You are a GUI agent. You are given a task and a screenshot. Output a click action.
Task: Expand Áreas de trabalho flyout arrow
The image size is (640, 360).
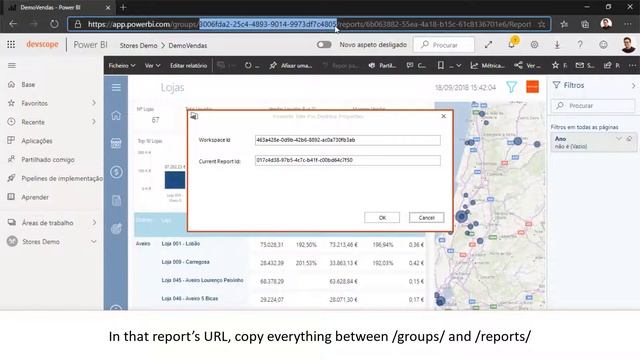(x=94, y=222)
